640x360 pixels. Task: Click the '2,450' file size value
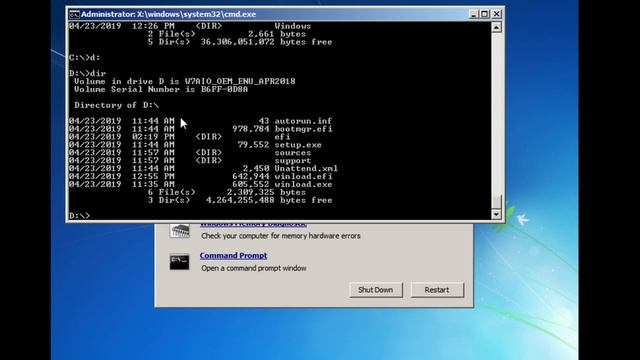point(256,169)
